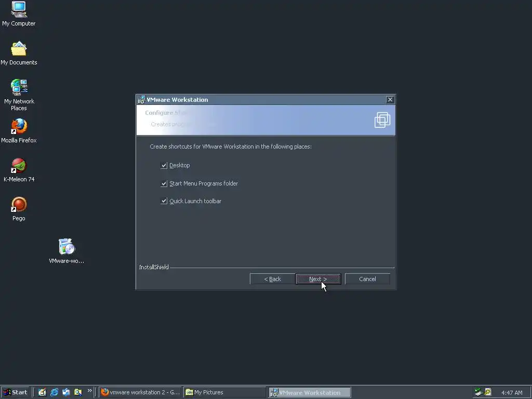Uncheck Quick Launch toolbar checkbox
Viewport: 532px width, 399px height.
click(164, 201)
